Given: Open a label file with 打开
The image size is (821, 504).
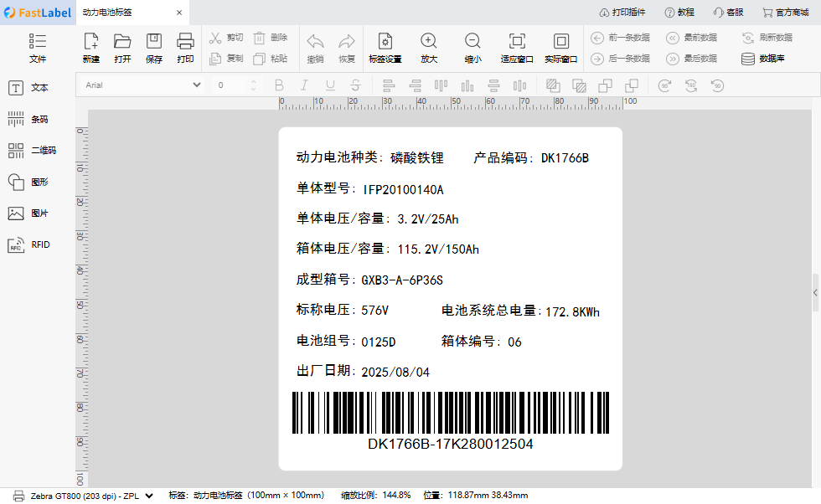Looking at the screenshot, I should (x=122, y=48).
